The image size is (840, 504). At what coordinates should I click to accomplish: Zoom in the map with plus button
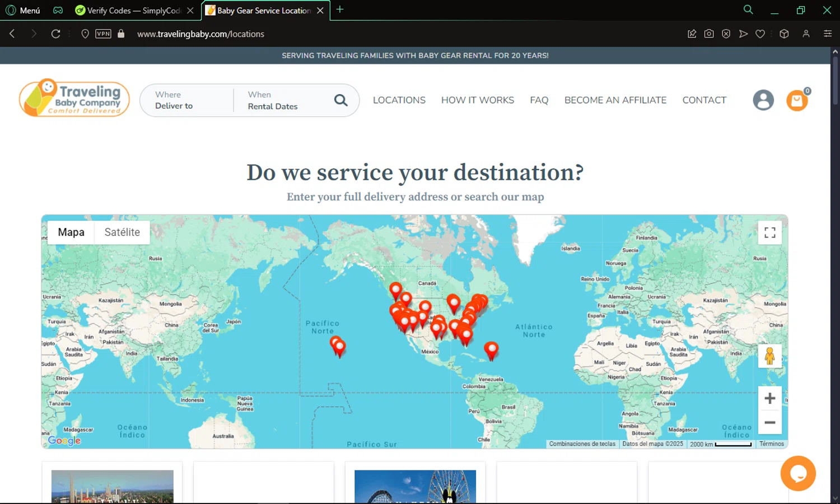coord(770,398)
